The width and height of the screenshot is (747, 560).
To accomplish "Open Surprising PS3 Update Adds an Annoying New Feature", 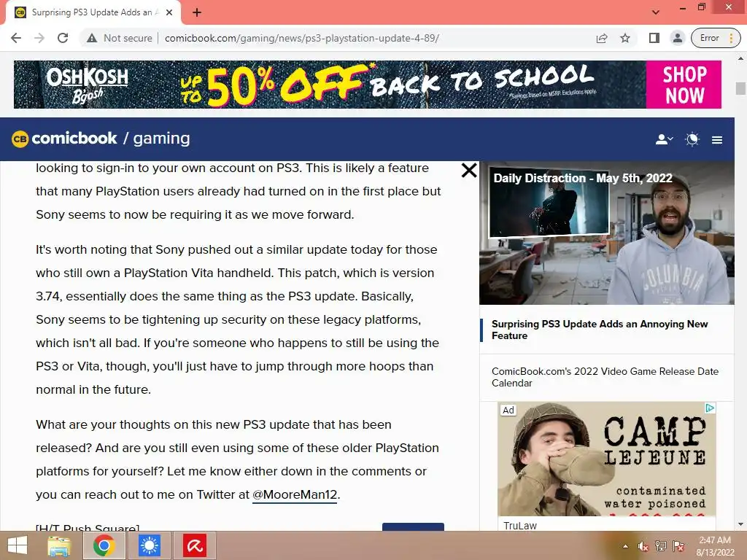I will [x=600, y=330].
